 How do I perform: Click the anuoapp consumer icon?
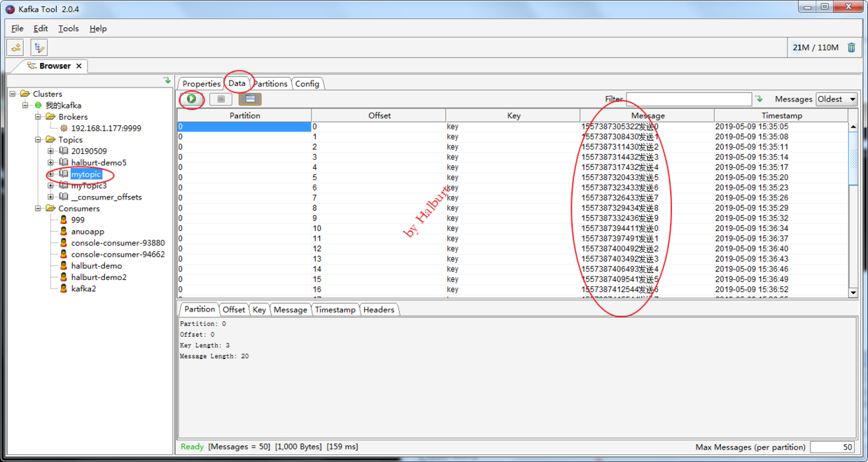click(x=63, y=231)
